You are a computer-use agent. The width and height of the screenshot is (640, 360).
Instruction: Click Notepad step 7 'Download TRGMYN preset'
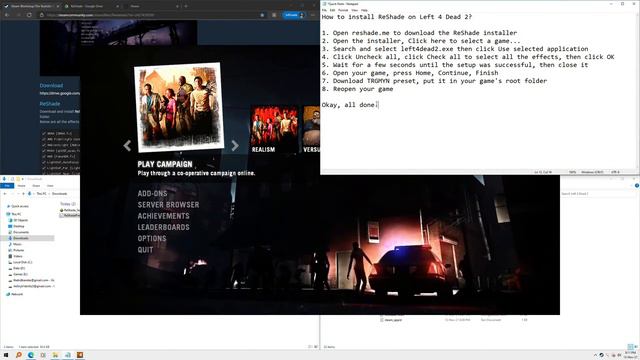pyautogui.click(x=434, y=81)
